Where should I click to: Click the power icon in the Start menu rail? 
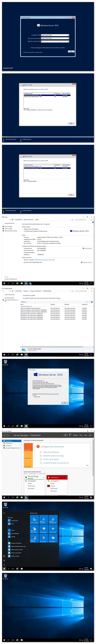point(4,565)
